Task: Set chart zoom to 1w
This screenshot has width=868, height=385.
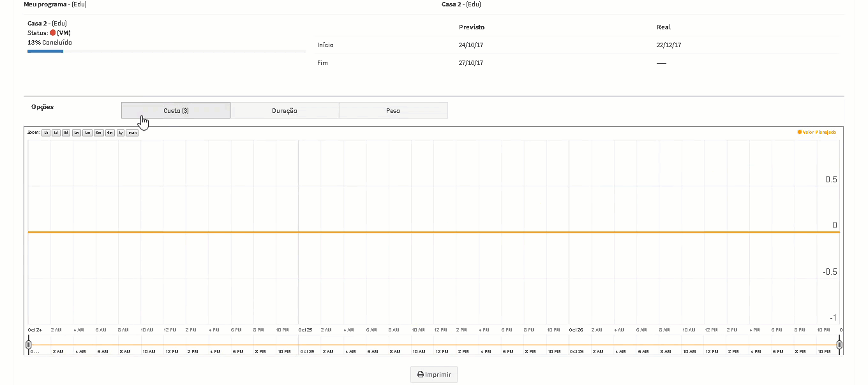Action: (x=77, y=133)
